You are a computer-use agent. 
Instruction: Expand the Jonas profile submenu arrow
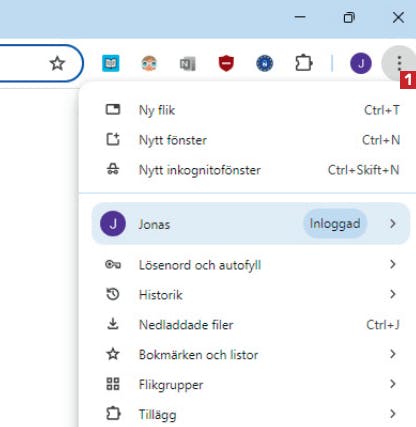(x=393, y=224)
